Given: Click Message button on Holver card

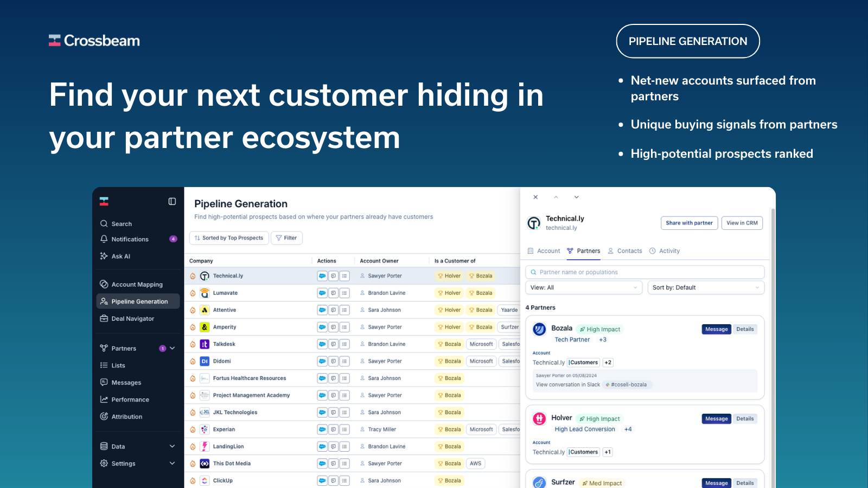Looking at the screenshot, I should tap(717, 419).
